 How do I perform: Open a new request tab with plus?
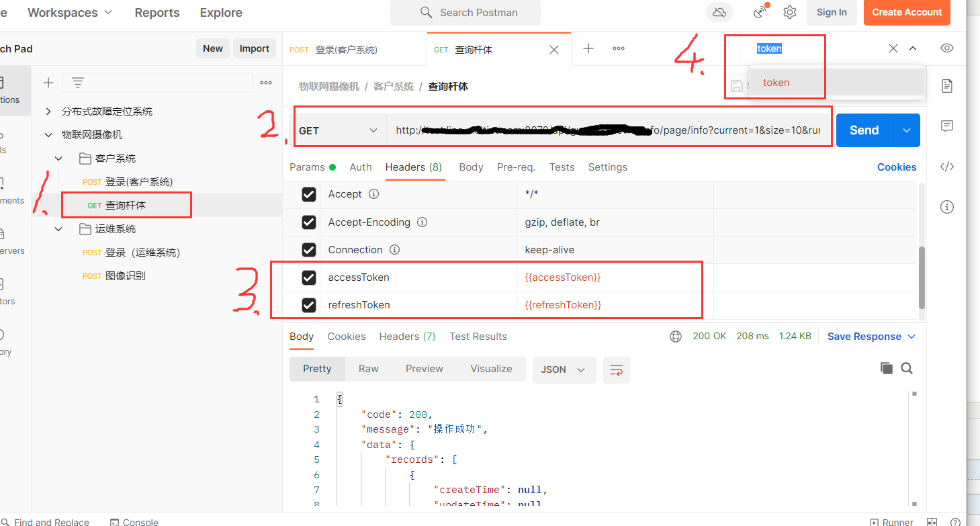(x=588, y=48)
